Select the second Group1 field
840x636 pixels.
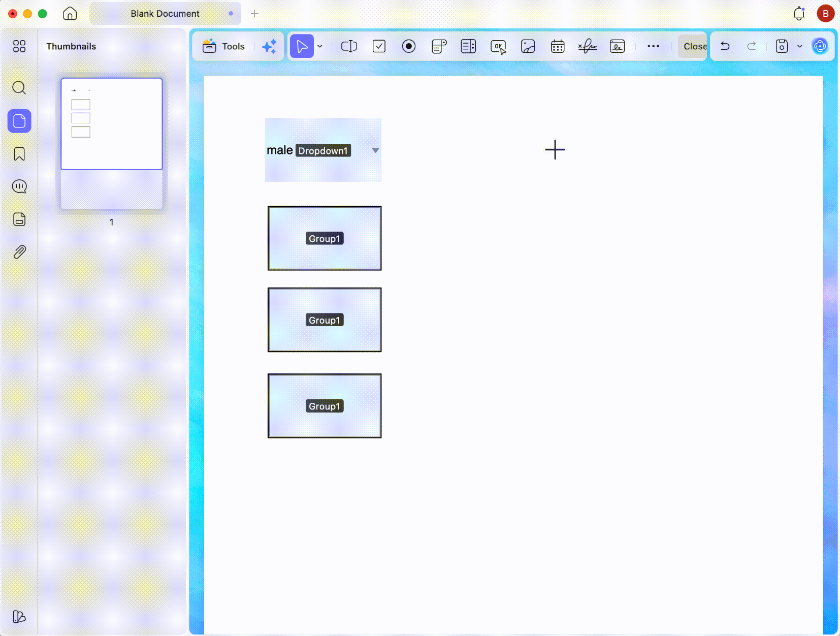tap(325, 320)
